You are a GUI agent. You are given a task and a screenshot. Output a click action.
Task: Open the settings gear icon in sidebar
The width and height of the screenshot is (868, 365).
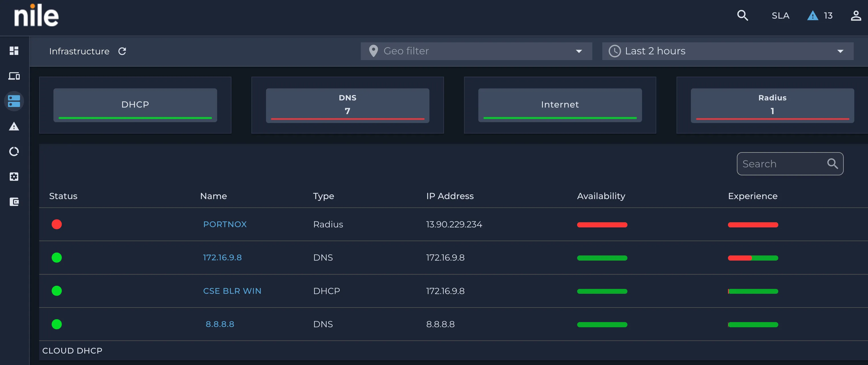14,176
